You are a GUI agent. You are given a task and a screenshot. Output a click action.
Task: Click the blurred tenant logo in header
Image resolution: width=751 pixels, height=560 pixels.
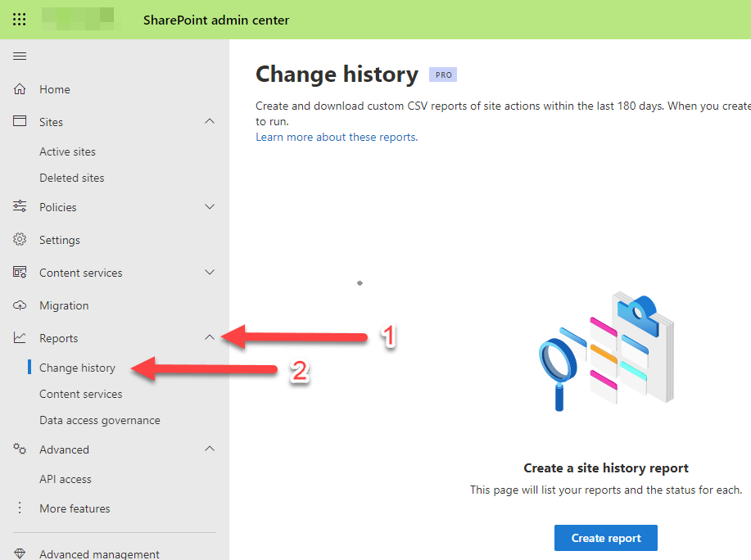click(x=79, y=19)
